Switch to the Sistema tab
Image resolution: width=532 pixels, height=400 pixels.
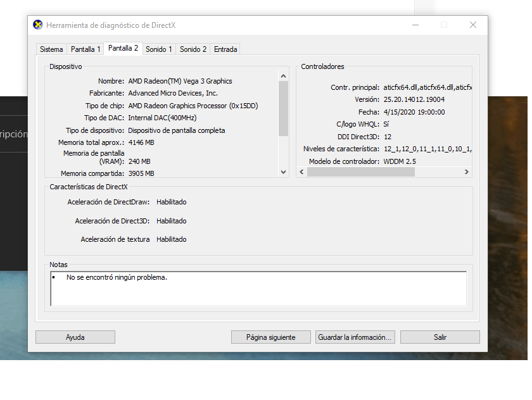[51, 49]
